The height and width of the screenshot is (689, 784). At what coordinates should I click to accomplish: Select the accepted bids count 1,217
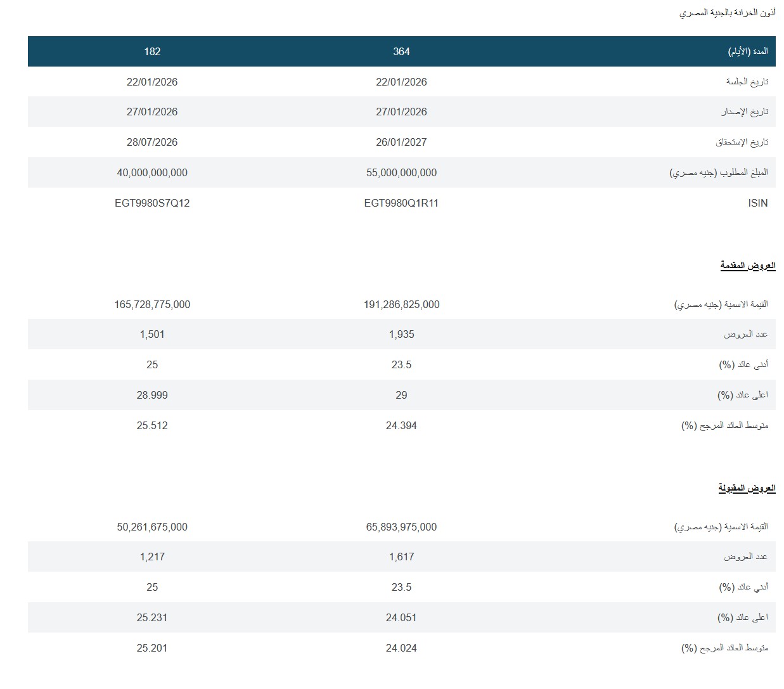152,557
